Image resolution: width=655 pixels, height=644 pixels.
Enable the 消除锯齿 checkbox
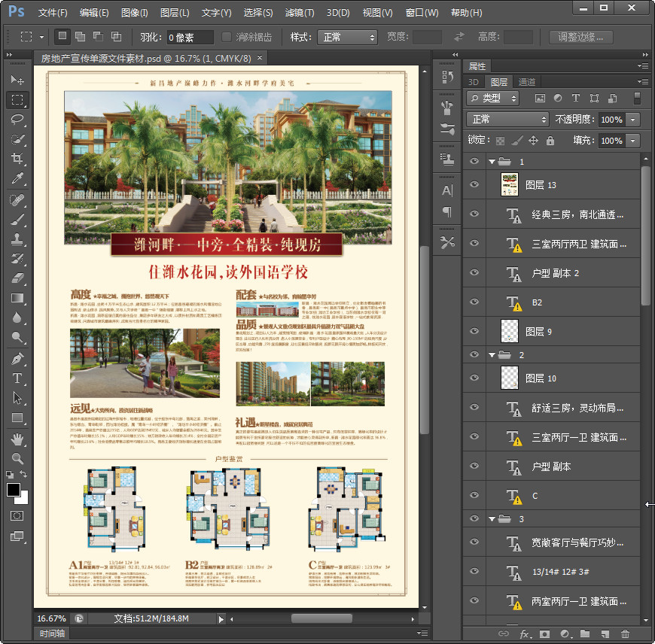tap(227, 37)
